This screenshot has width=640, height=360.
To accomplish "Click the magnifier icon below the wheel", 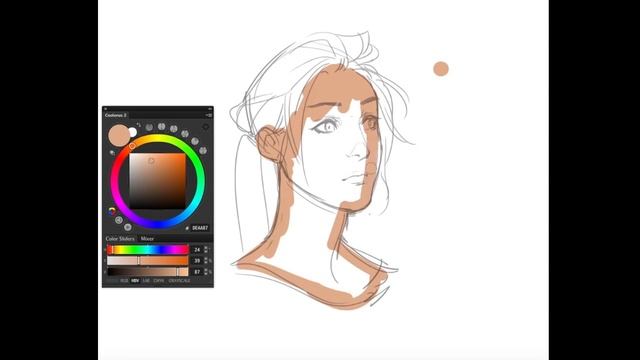I will pos(119,220).
